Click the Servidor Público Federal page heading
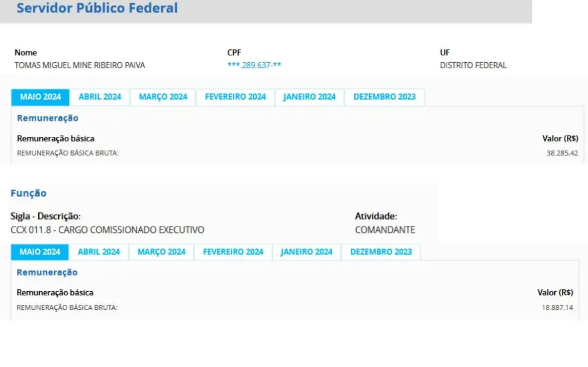588x367 pixels. (x=97, y=8)
